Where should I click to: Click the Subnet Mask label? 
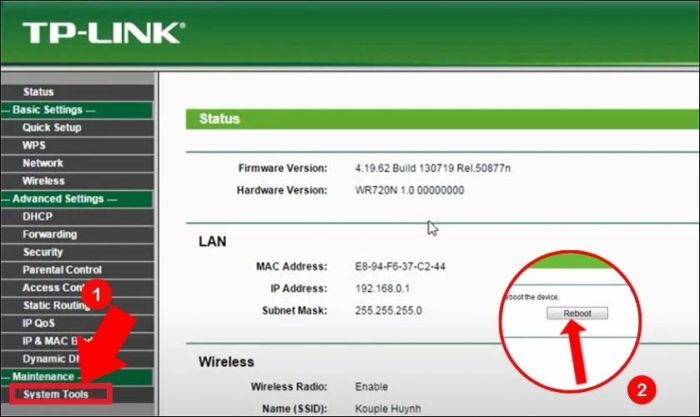tap(295, 311)
